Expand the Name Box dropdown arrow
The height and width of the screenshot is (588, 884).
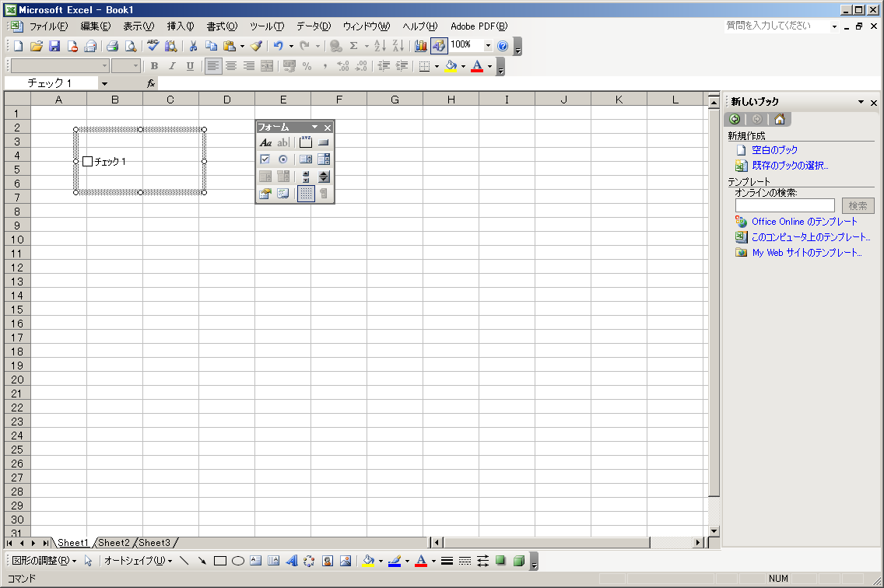point(104,83)
